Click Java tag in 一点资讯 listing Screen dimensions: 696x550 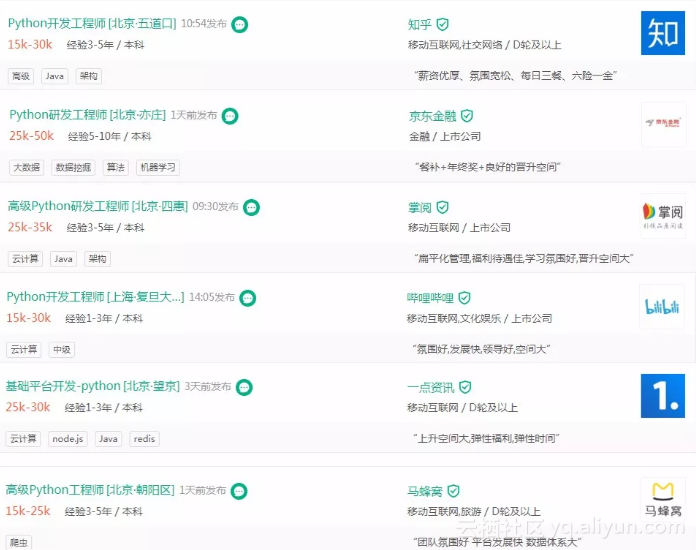point(108,439)
